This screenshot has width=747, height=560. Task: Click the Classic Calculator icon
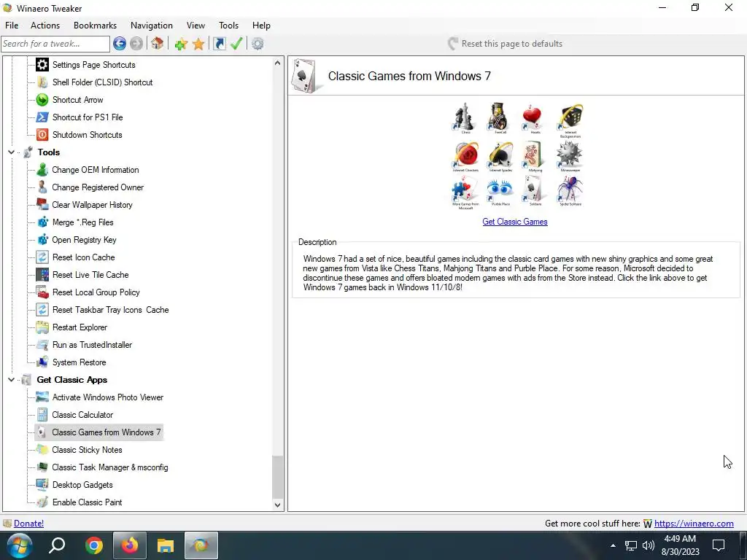pyautogui.click(x=42, y=415)
